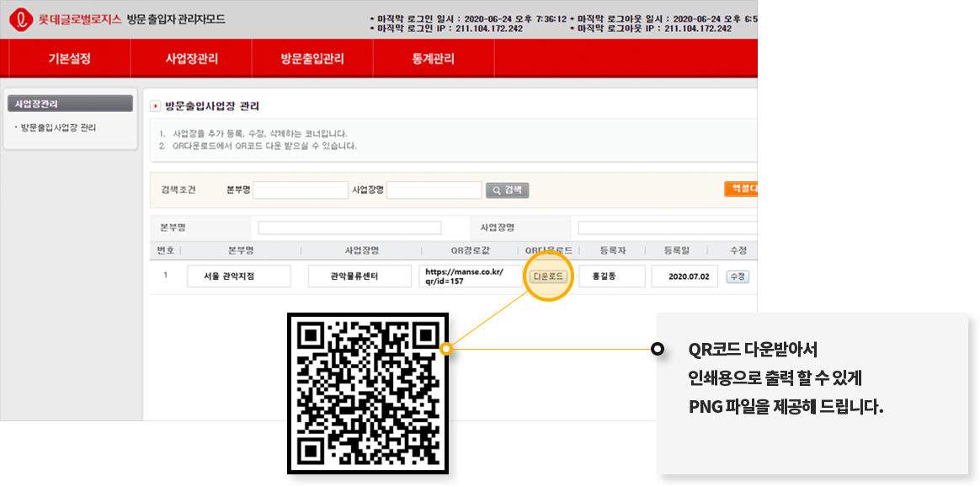Click 수정 to edit the first row
This screenshot has width=980, height=487.
[x=737, y=276]
